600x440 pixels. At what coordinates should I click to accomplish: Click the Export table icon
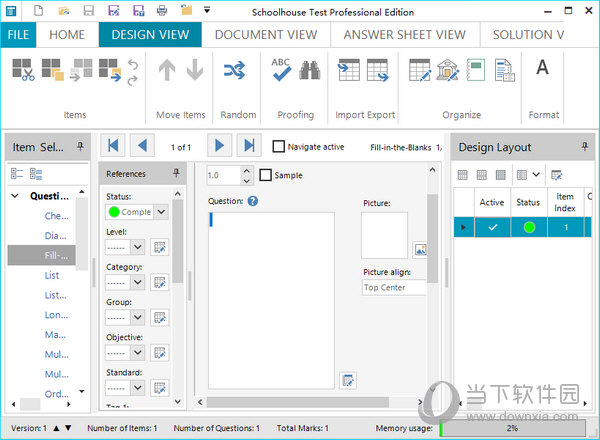[378, 70]
